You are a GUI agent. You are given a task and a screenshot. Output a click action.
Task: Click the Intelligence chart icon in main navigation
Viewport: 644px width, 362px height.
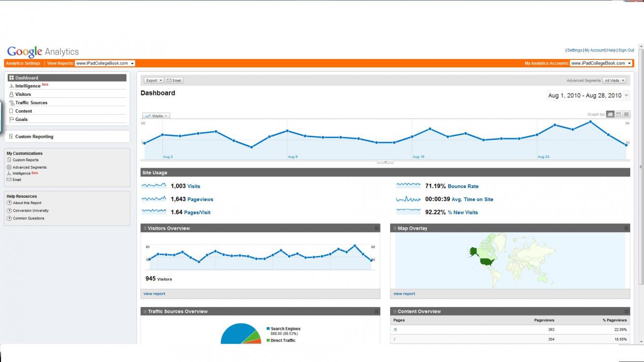coord(11,86)
